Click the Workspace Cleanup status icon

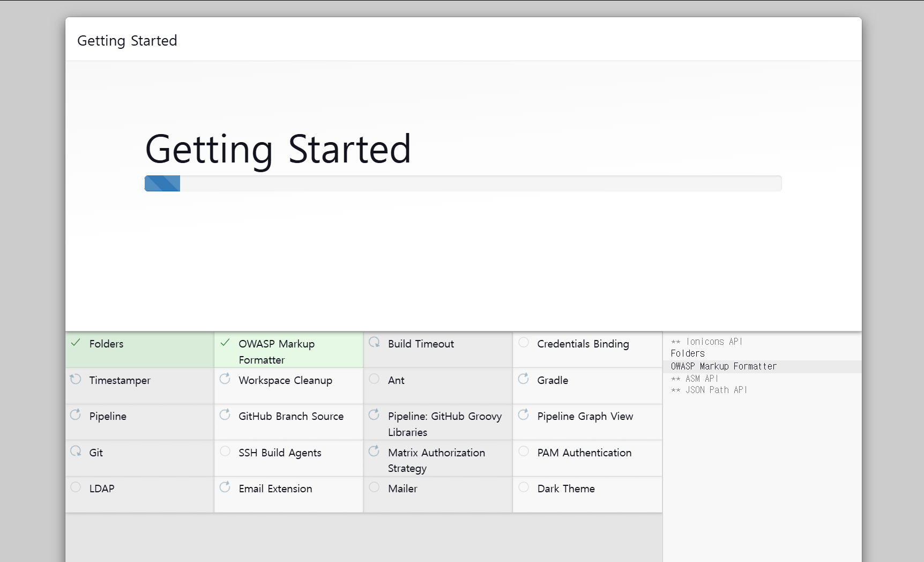[x=225, y=379]
